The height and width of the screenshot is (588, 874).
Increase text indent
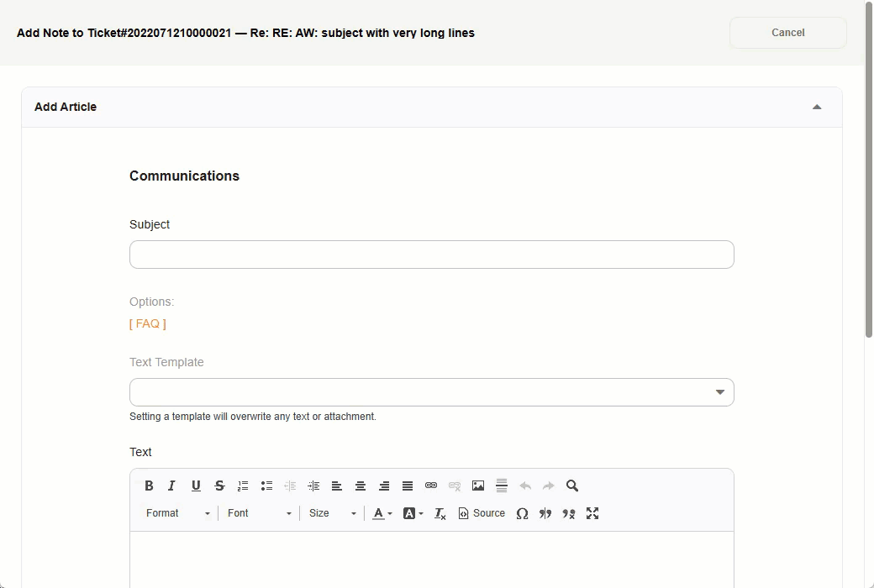coord(313,486)
